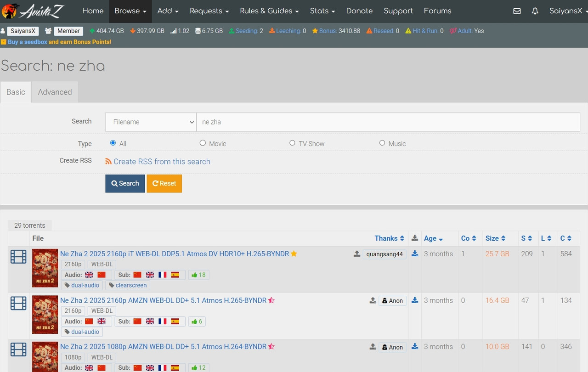Click the Bonus 3410.88 points link
Viewport: 588px width, 372px height.
click(336, 31)
